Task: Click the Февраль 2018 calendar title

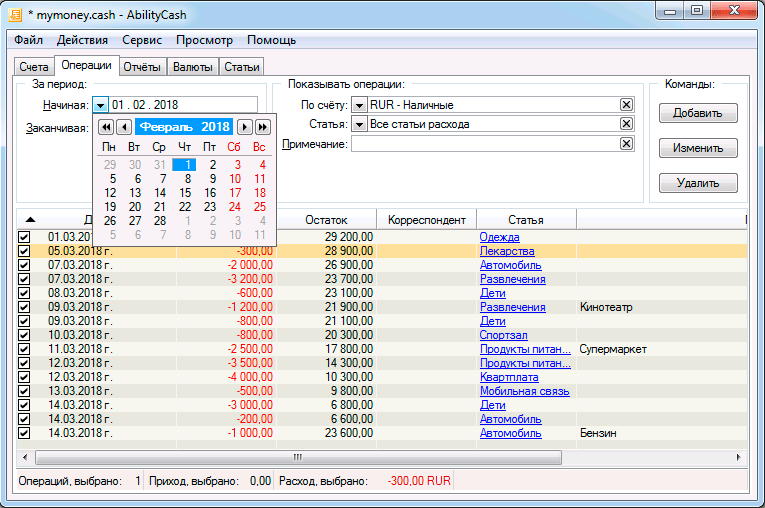Action: coord(184,127)
